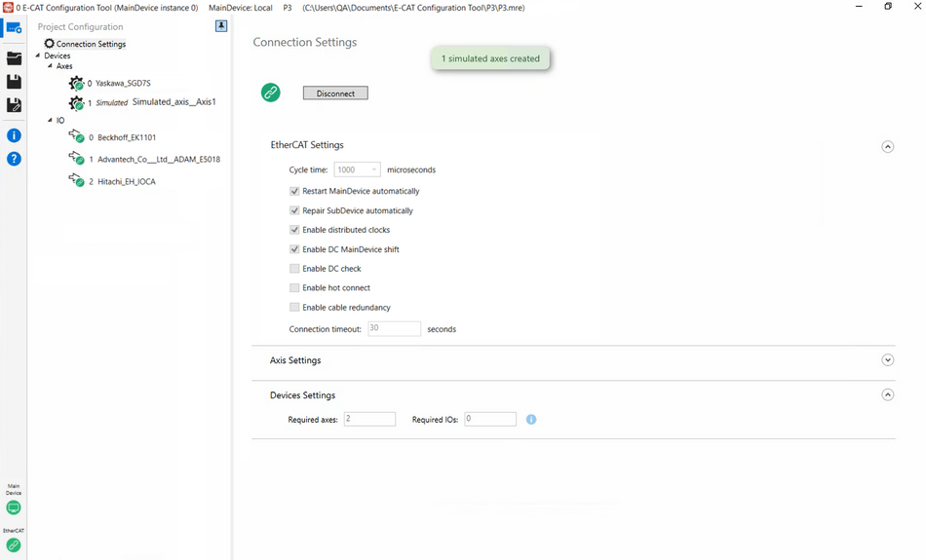The width and height of the screenshot is (926, 560).
Task: Toggle Enable cable redundancy checkbox
Action: (295, 308)
